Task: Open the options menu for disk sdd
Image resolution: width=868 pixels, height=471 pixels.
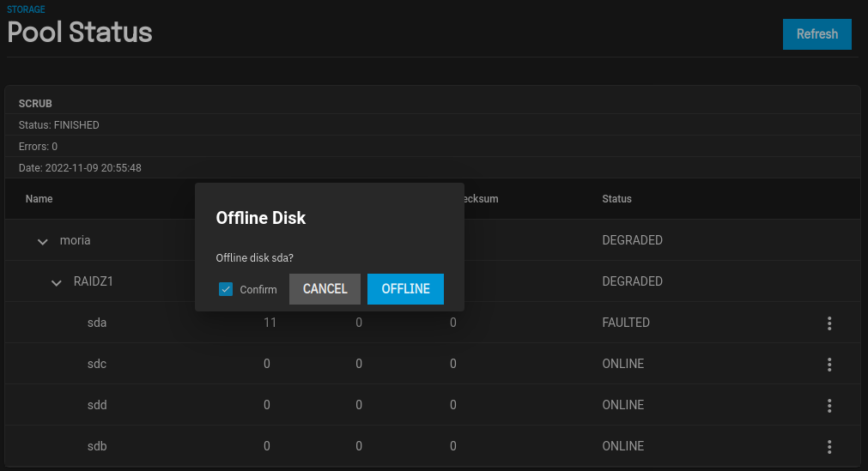Action: click(829, 406)
